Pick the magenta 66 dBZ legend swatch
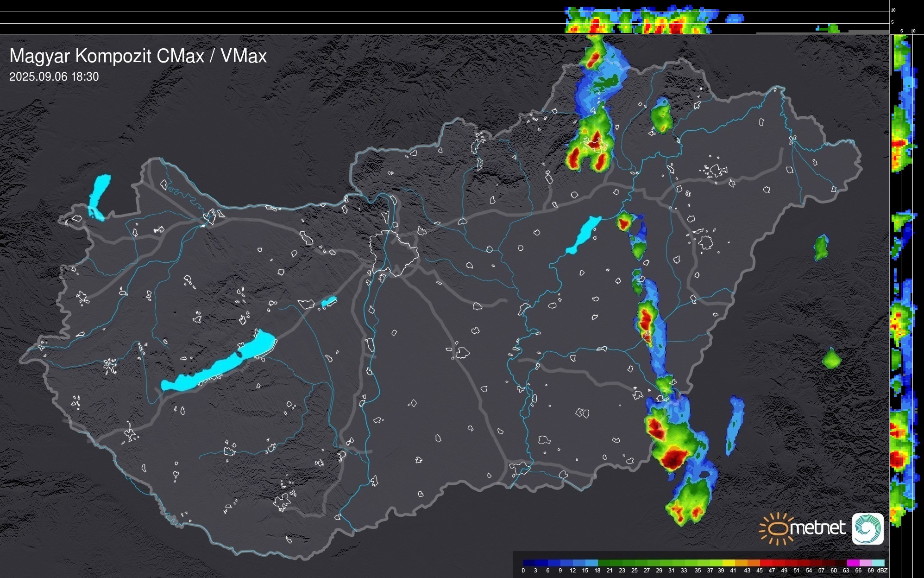The height and width of the screenshot is (578, 924). 854,563
